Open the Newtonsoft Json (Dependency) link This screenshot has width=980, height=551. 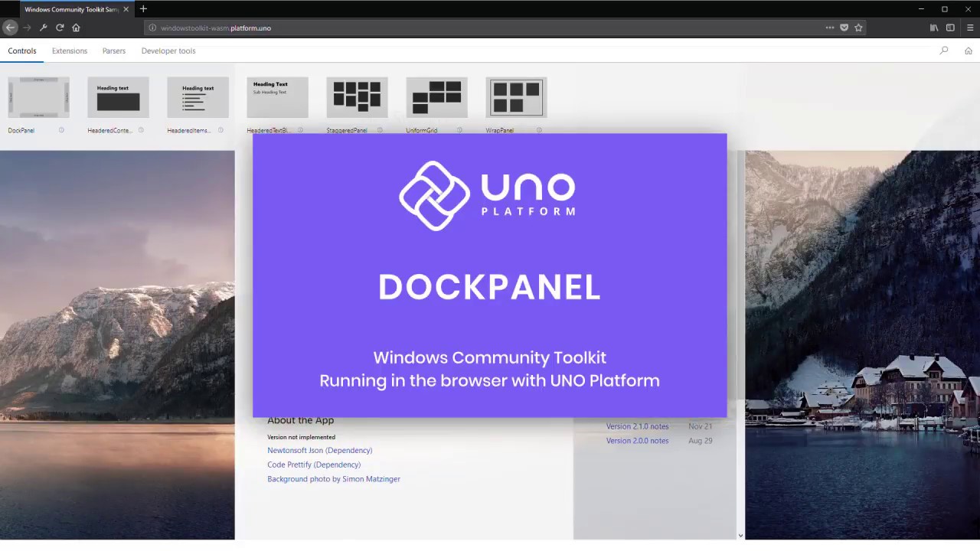pyautogui.click(x=320, y=451)
